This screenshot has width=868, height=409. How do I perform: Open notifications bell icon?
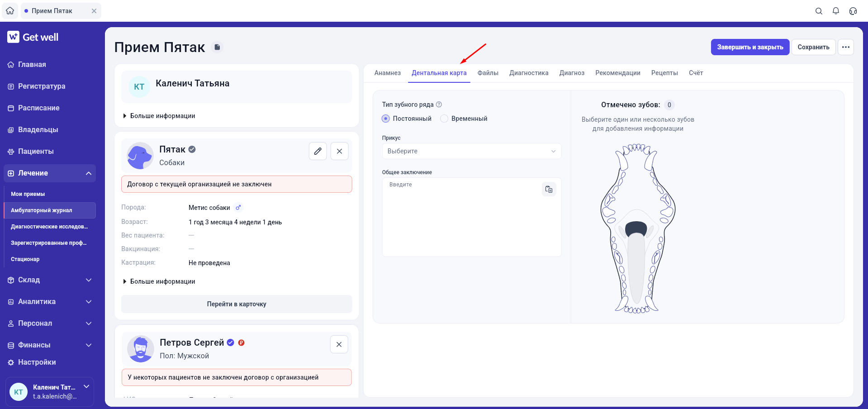[x=836, y=11]
